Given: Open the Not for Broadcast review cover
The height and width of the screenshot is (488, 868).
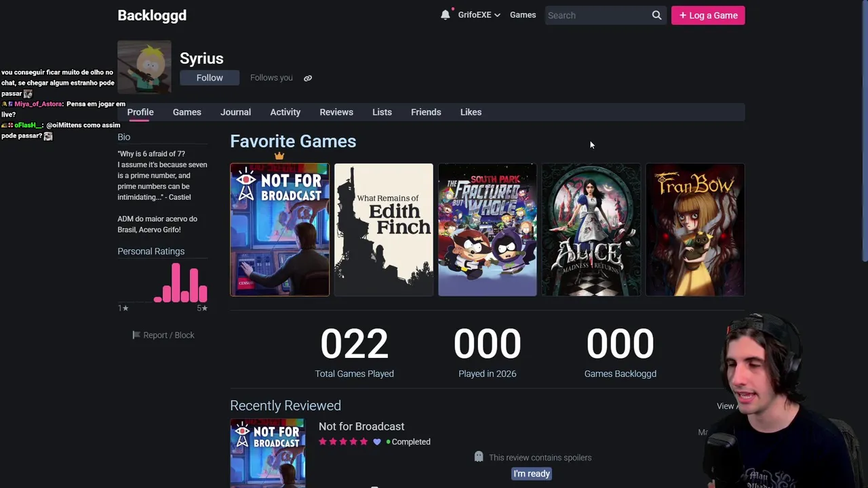Looking at the screenshot, I should click(268, 453).
